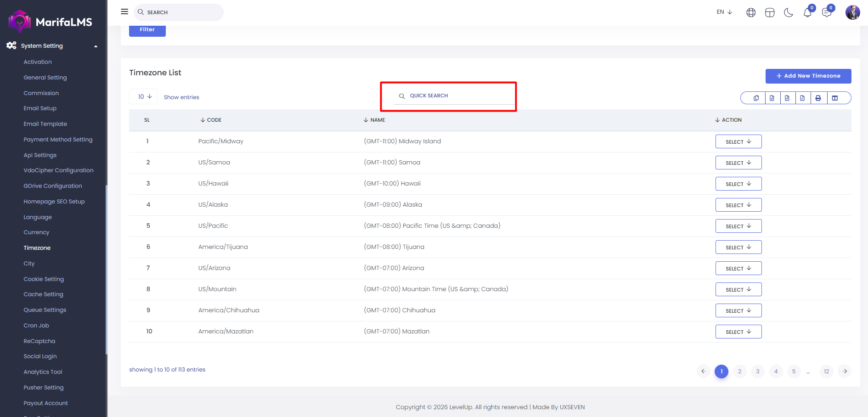The width and height of the screenshot is (868, 417).
Task: Sort the table by Code column
Action: (x=211, y=120)
